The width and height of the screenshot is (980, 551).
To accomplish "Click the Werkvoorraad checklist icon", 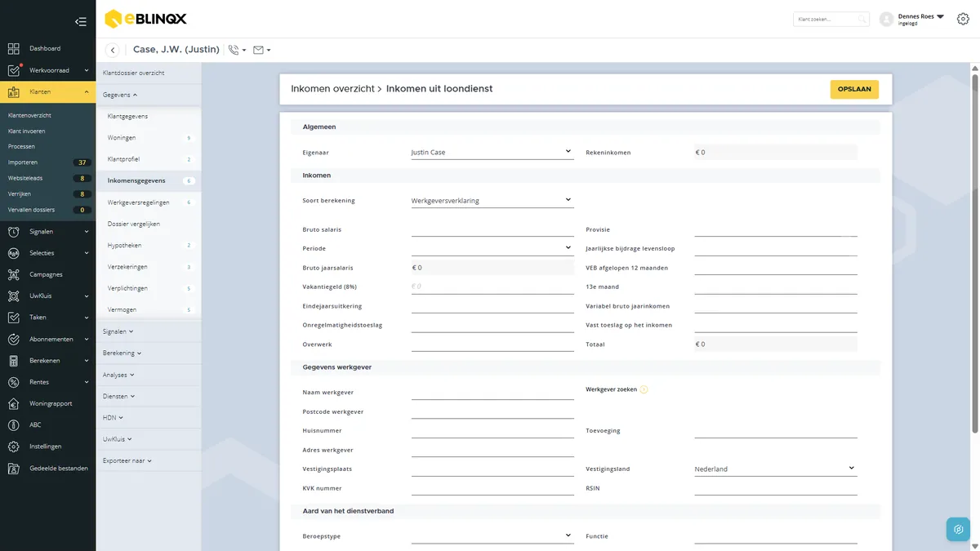I will click(x=13, y=70).
